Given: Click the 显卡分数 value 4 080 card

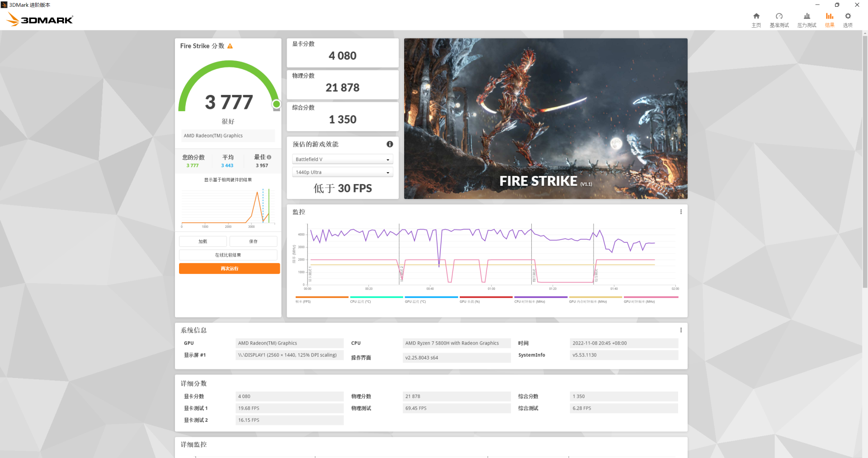Looking at the screenshot, I should click(x=343, y=53).
